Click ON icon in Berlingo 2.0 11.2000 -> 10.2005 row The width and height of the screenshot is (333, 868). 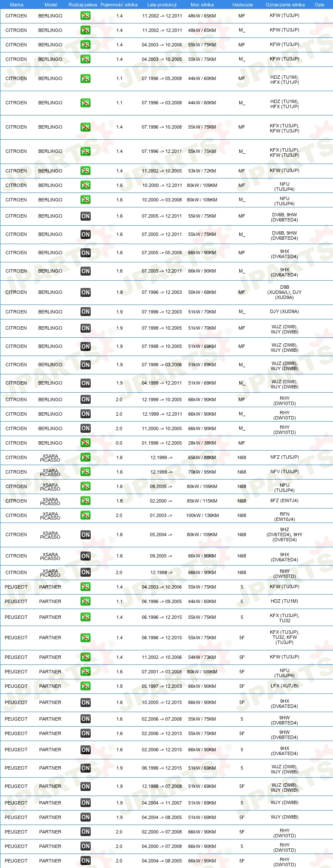click(85, 428)
